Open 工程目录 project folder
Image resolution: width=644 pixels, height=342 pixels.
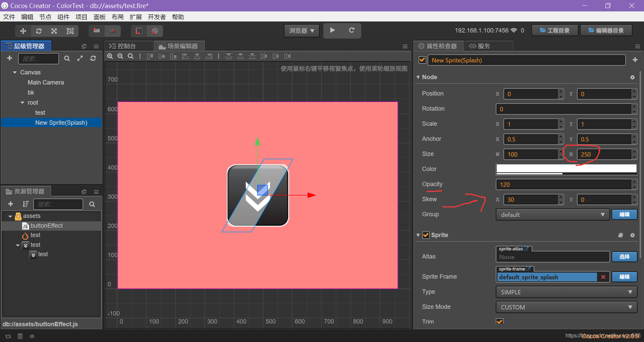click(x=555, y=31)
